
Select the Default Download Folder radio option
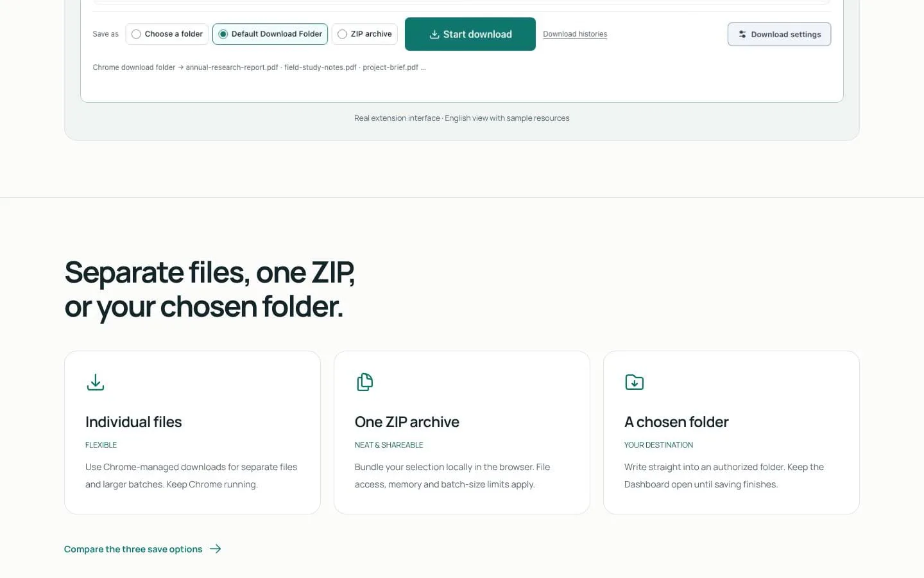pyautogui.click(x=270, y=34)
